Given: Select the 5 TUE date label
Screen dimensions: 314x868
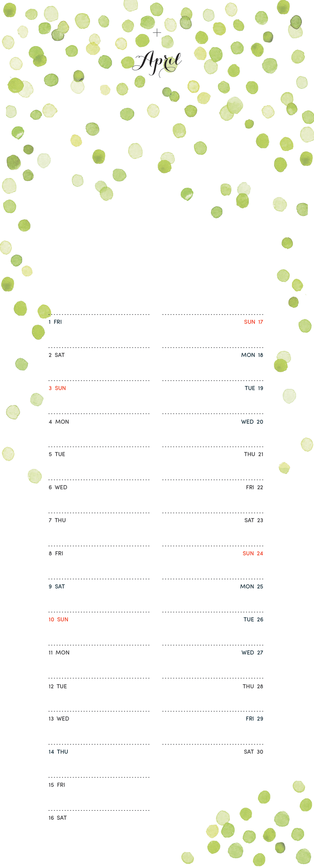Looking at the screenshot, I should click(x=57, y=454).
